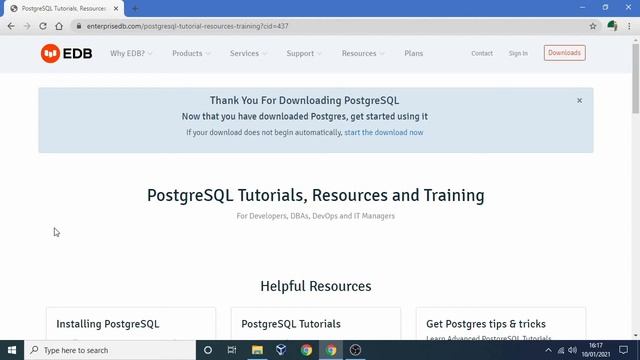640x360 pixels.
Task: Click the taskbar clock showing 16:17
Action: pos(596,350)
